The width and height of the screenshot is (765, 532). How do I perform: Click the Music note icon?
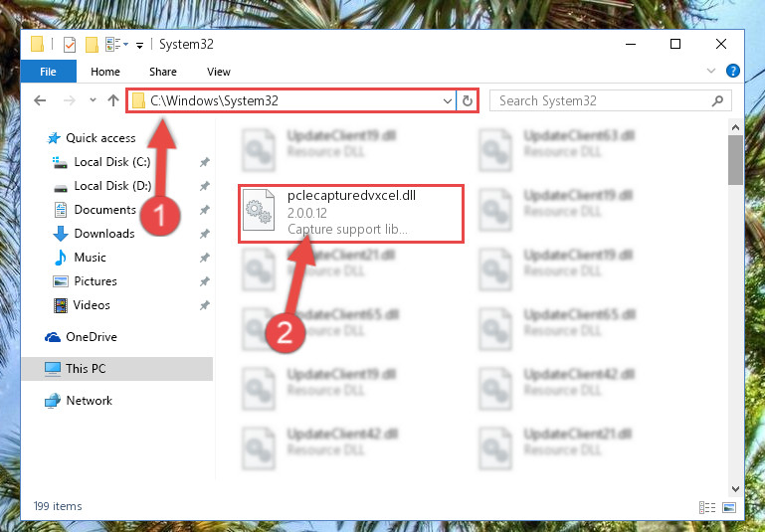click(61, 258)
